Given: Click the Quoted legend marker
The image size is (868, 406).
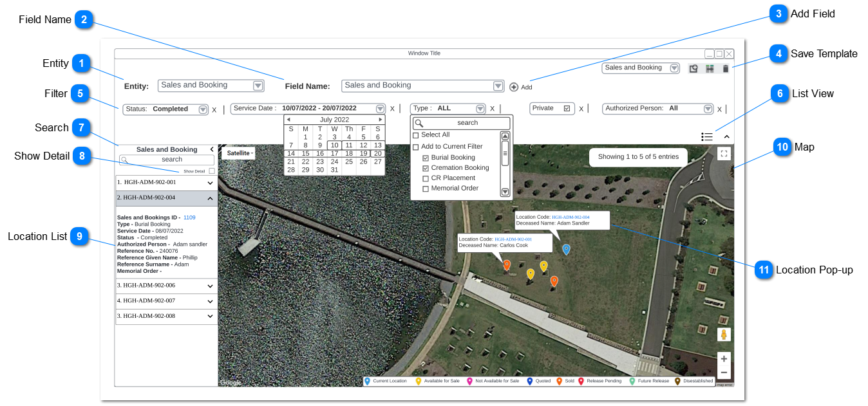Looking at the screenshot, I should tap(530, 381).
